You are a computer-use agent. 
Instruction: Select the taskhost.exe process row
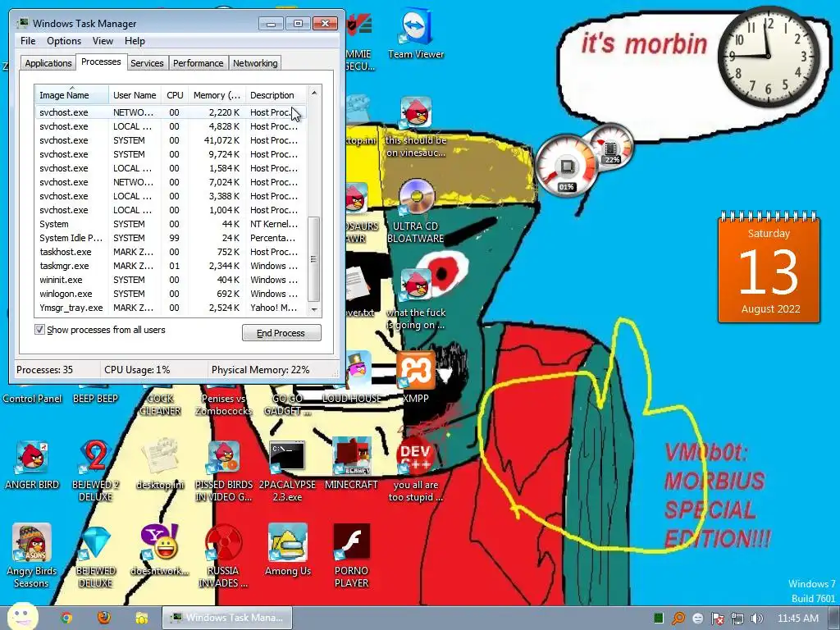pyautogui.click(x=171, y=252)
